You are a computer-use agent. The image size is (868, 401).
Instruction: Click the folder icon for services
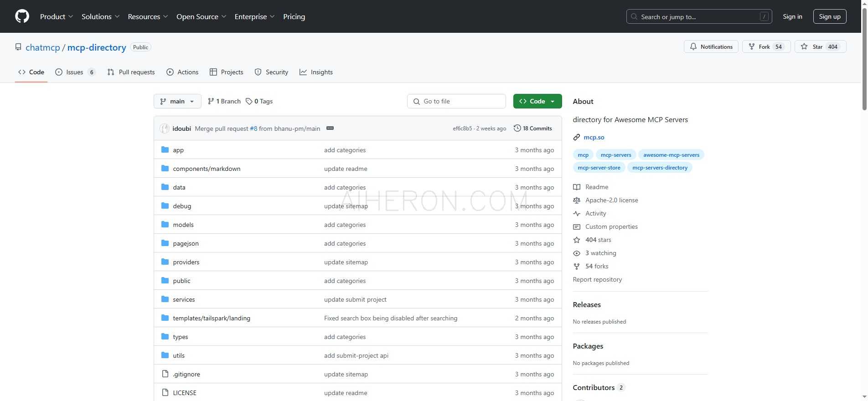tap(165, 299)
